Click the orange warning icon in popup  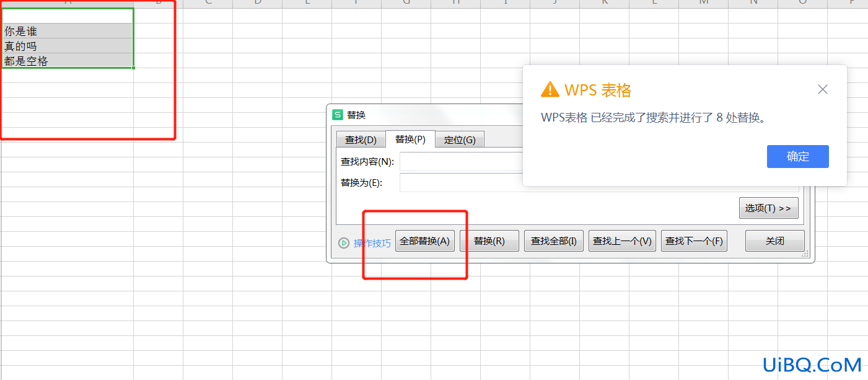[550, 89]
